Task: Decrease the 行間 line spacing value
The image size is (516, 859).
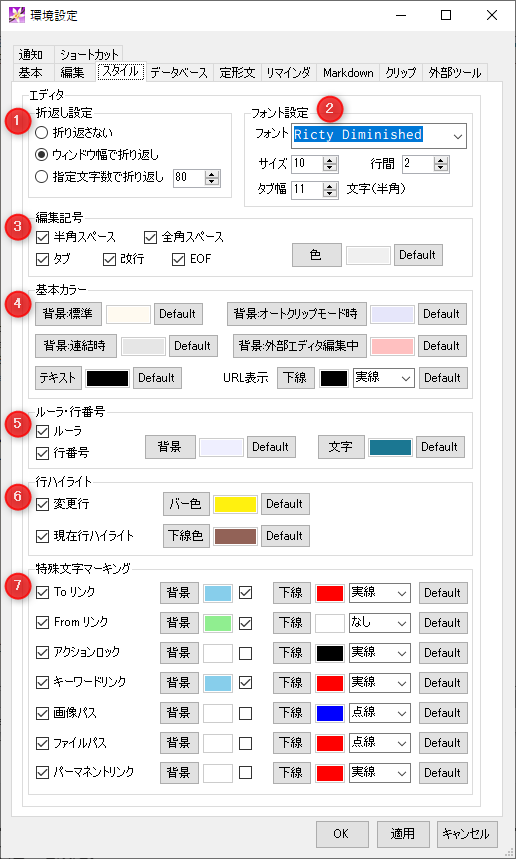Action: [x=441, y=168]
